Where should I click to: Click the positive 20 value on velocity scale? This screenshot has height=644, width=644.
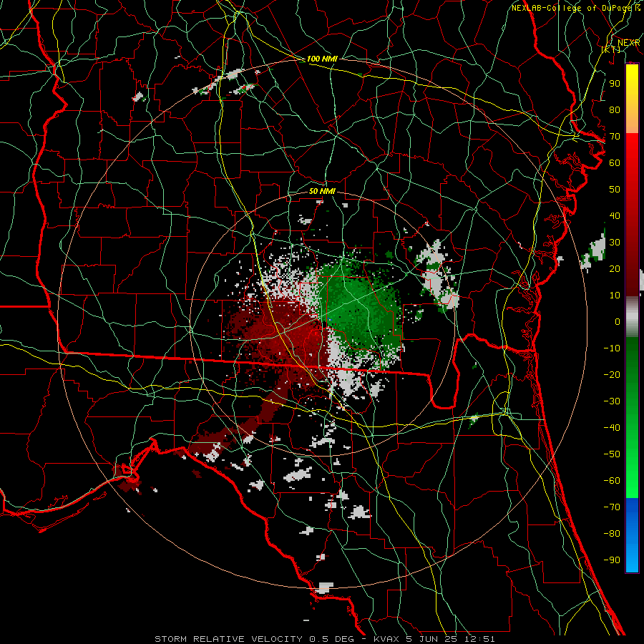pos(615,269)
